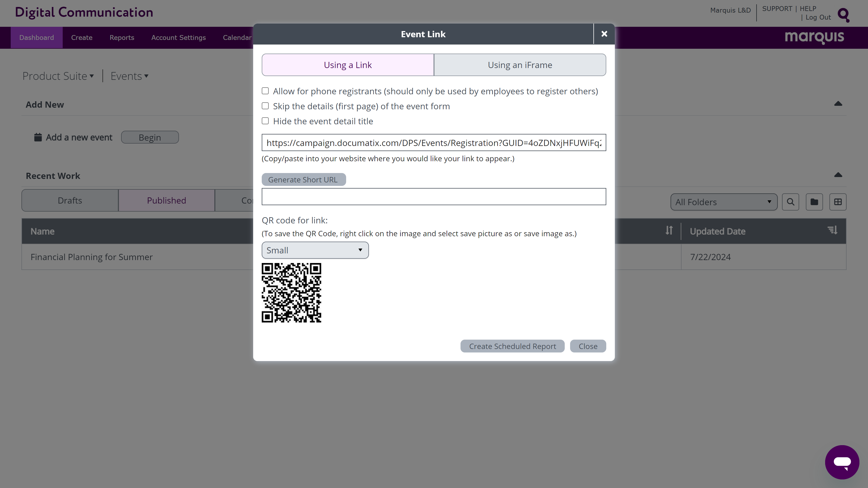
Task: Click the empty short URL field
Action: [x=434, y=197]
